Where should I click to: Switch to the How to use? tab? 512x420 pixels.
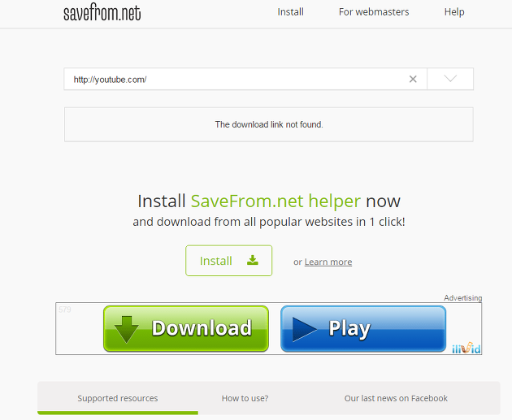[245, 398]
